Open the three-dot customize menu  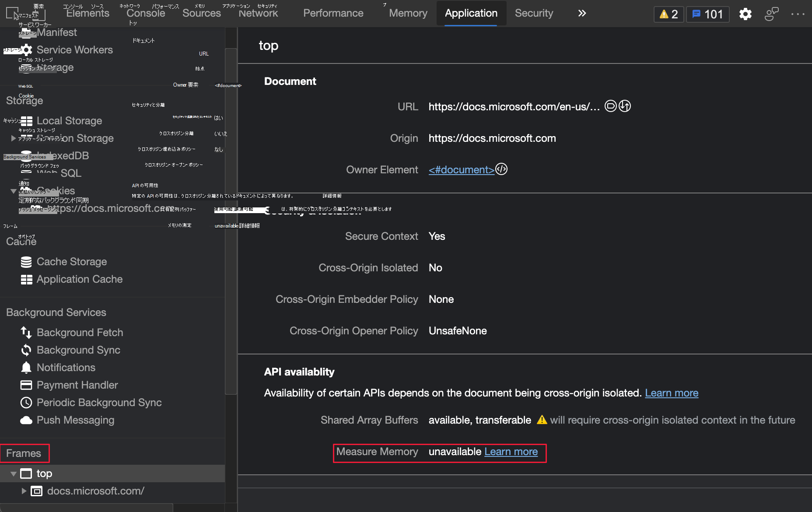tap(798, 14)
